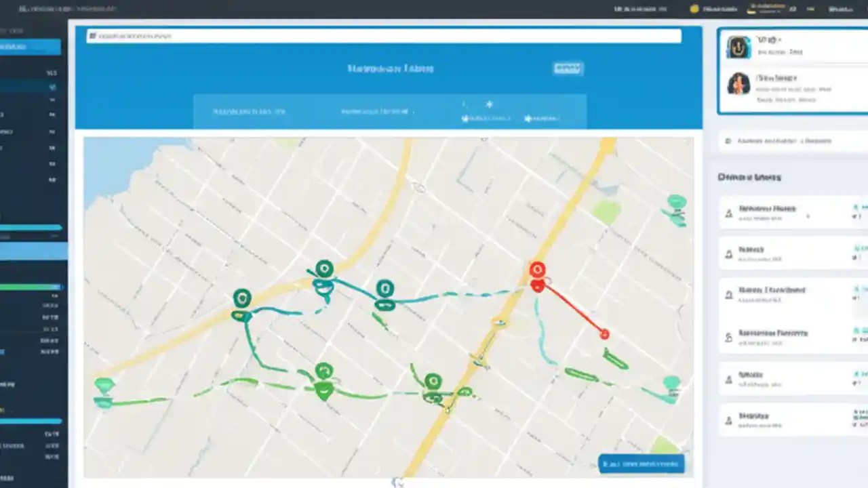Screen dimensions: 868x488
Task: Open the notification bell in the top bar
Action: point(693,9)
